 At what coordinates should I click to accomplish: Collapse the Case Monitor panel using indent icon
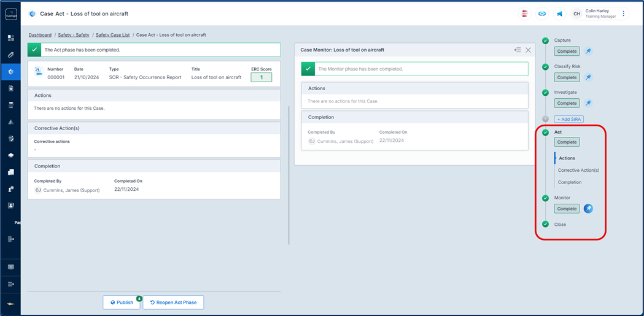(x=518, y=50)
